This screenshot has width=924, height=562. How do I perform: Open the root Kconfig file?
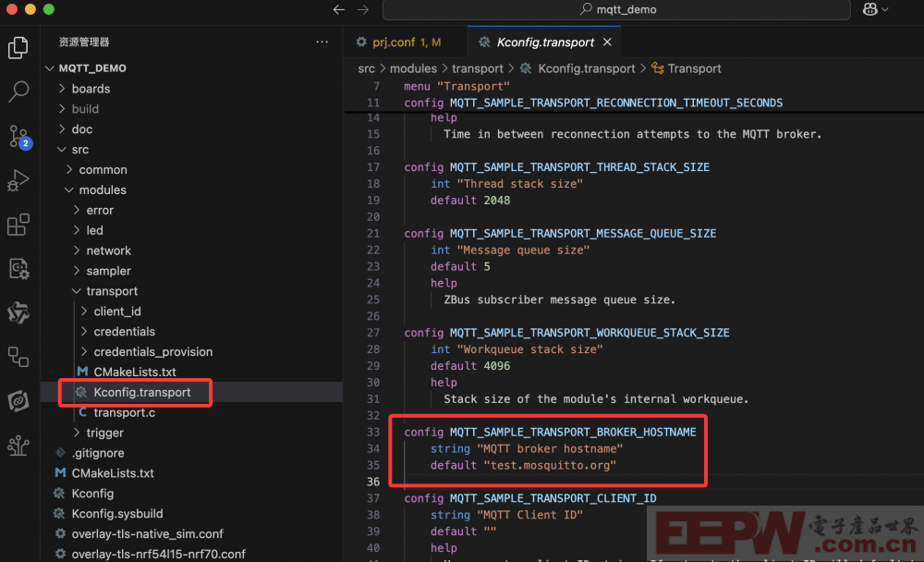191,493
